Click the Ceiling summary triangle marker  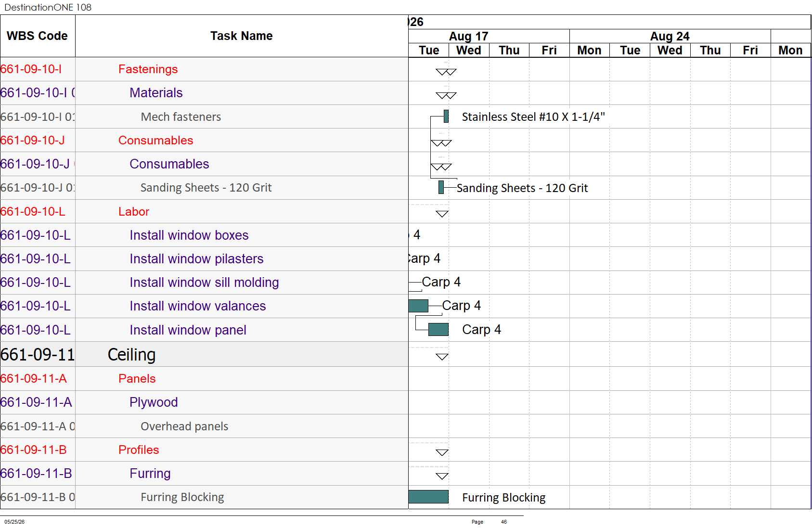442,357
